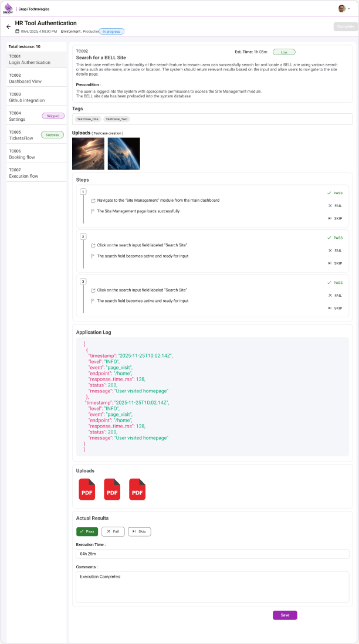Select the TestCase_One tag

(88, 119)
